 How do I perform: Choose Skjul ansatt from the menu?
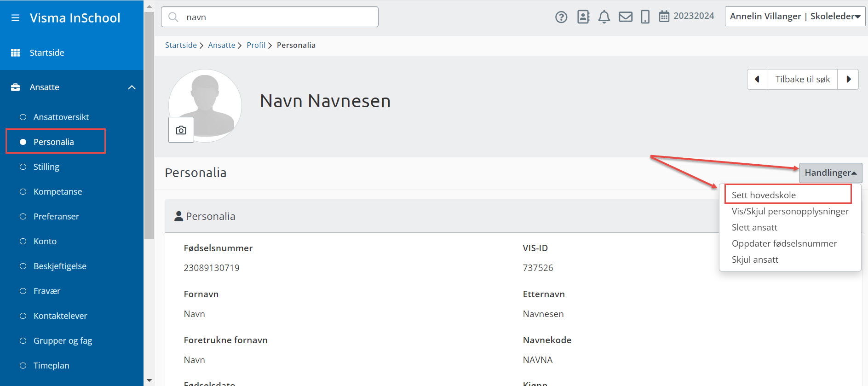755,259
